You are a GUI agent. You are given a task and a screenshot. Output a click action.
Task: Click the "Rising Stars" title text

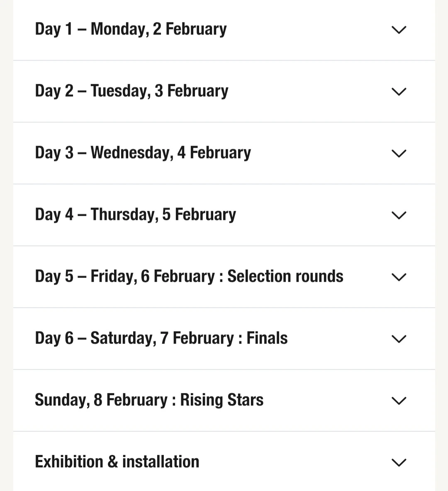pos(222,400)
